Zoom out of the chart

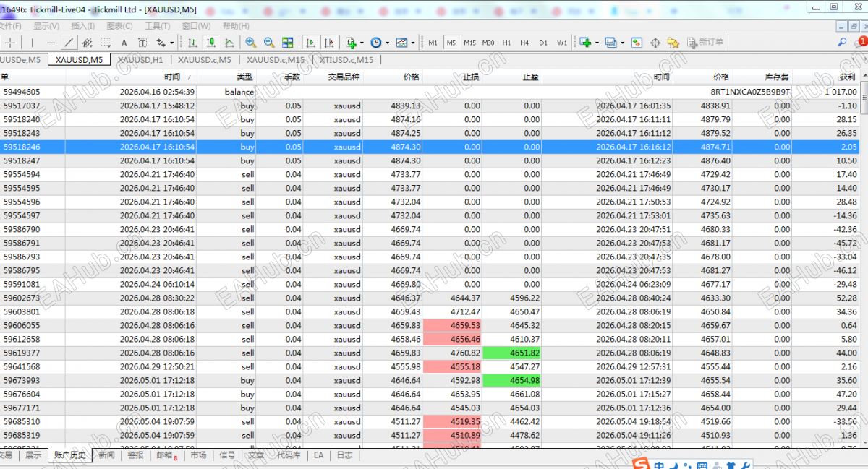click(x=269, y=43)
